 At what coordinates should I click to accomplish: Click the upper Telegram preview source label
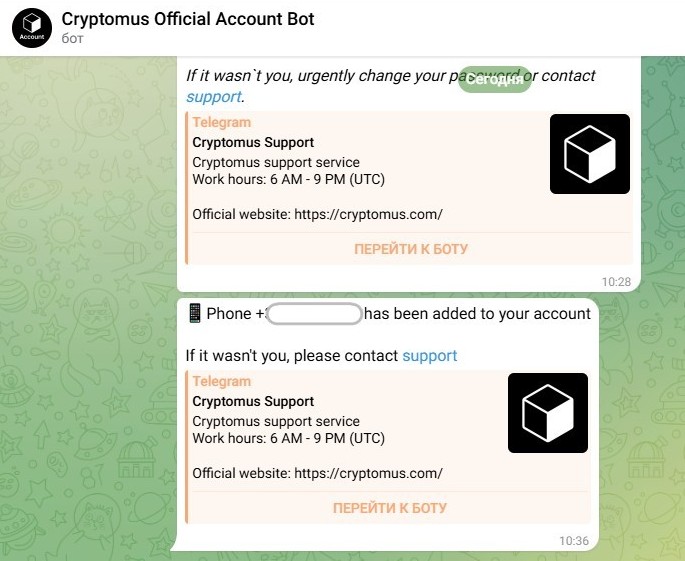[x=221, y=122]
